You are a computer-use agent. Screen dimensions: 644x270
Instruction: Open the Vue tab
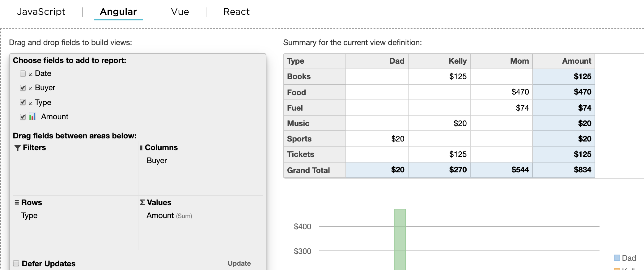[x=180, y=12]
